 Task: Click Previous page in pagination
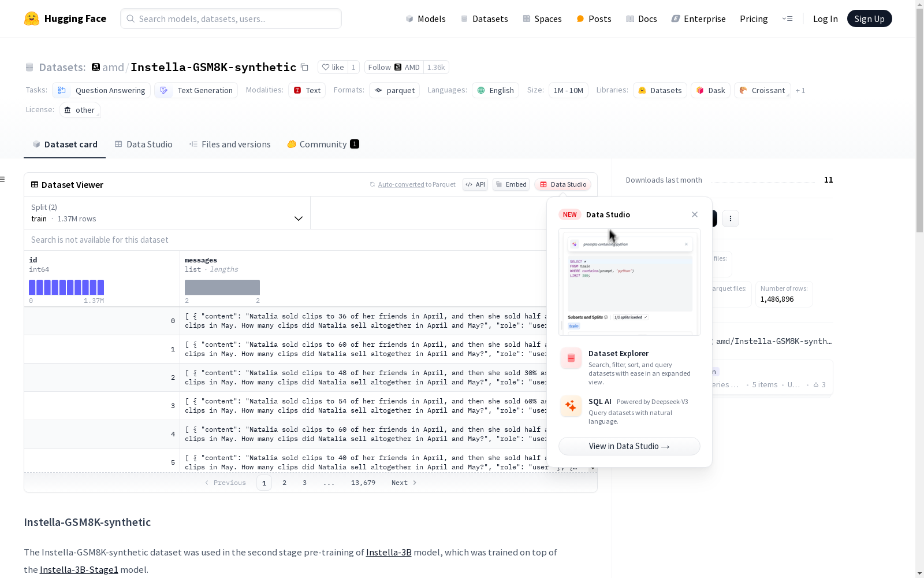(225, 483)
